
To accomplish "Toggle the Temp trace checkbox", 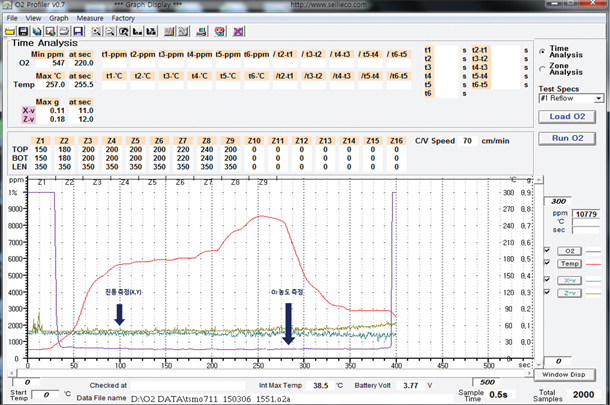I will [547, 263].
